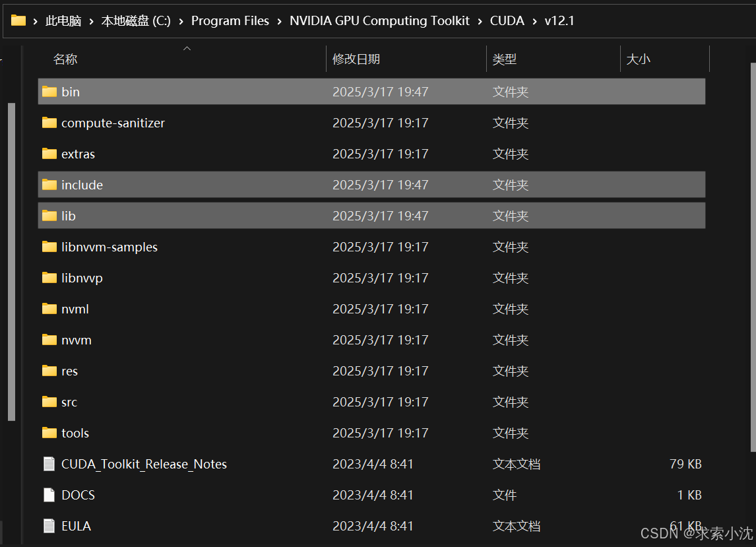
Task: Go to NVIDIA GPU Computing Toolkit breadcrumb
Action: 379,20
